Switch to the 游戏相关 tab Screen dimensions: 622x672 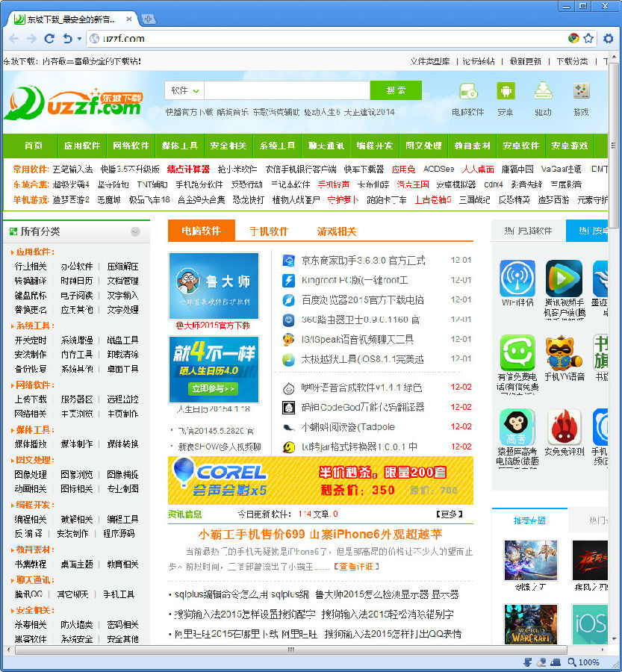[x=337, y=231]
